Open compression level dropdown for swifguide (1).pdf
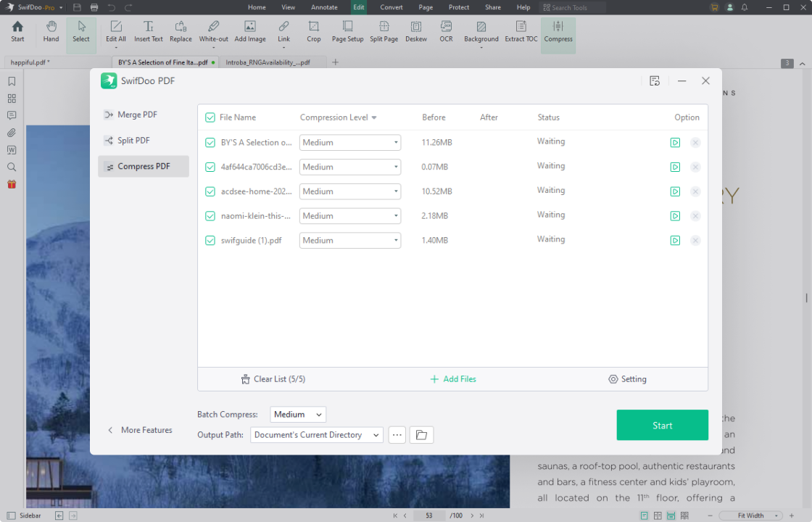812x522 pixels. coord(350,240)
